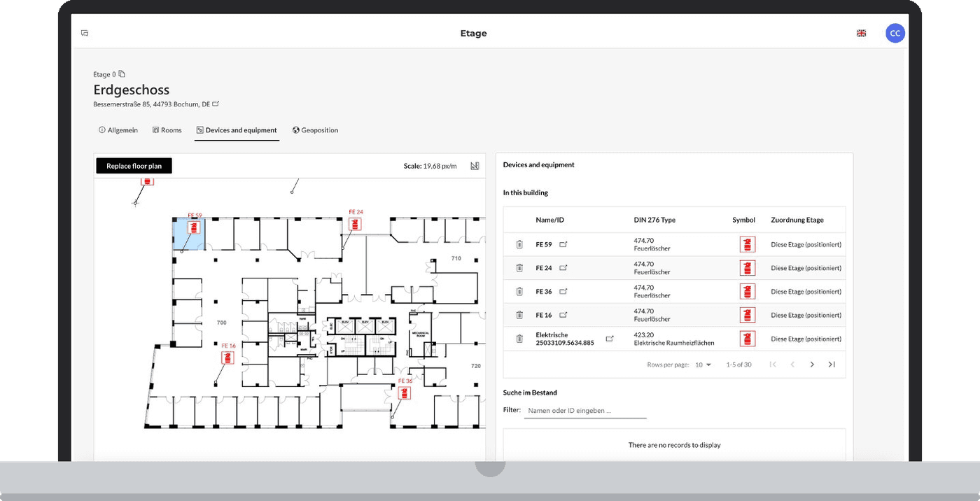Switch to the Allgemein tab
This screenshot has height=501, width=980.
pyautogui.click(x=118, y=130)
